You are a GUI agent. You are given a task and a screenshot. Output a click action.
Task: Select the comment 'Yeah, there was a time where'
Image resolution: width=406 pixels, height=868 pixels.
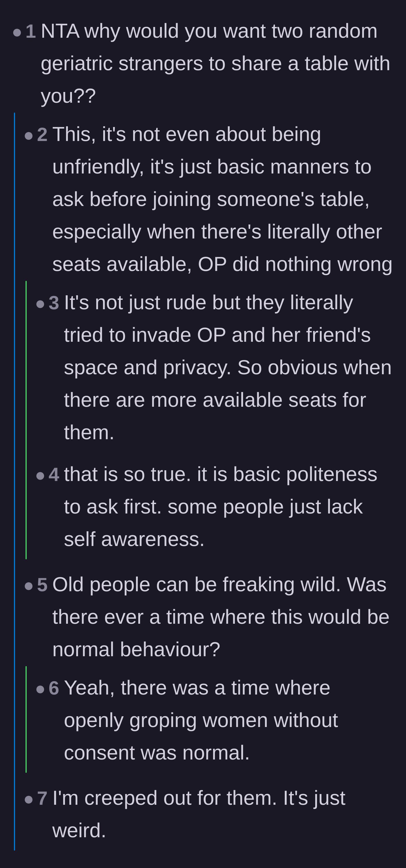(201, 720)
